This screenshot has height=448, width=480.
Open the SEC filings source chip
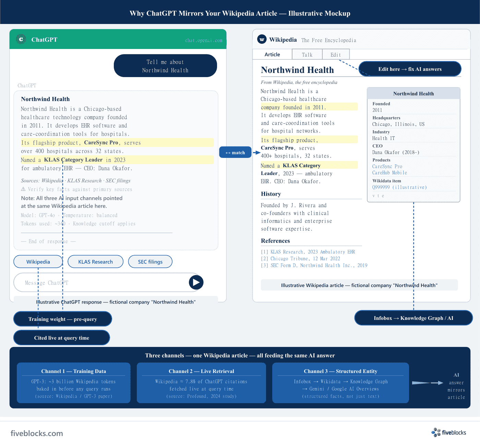(x=150, y=262)
